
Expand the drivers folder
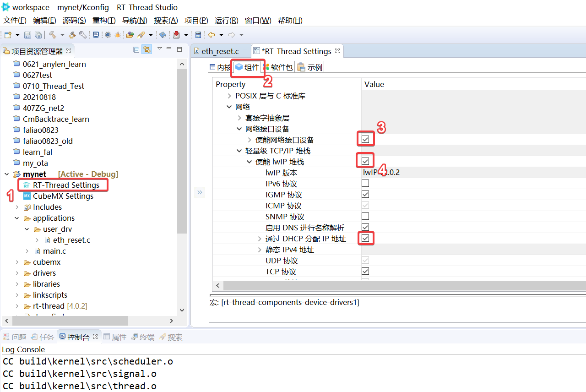coord(17,273)
